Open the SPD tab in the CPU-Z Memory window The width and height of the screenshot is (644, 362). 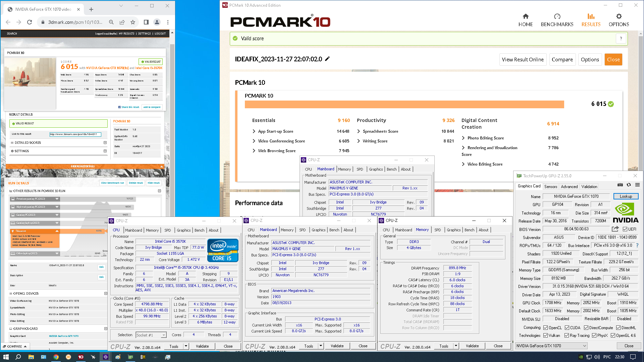(437, 230)
